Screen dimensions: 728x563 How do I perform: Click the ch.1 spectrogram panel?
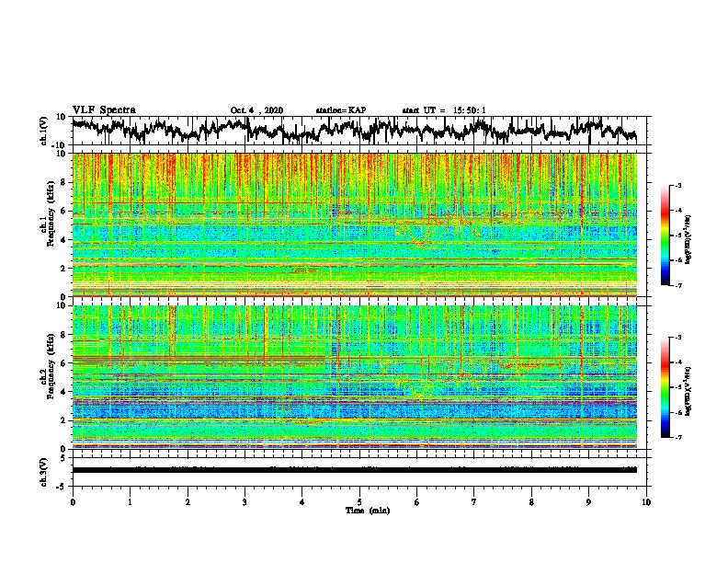[355, 224]
